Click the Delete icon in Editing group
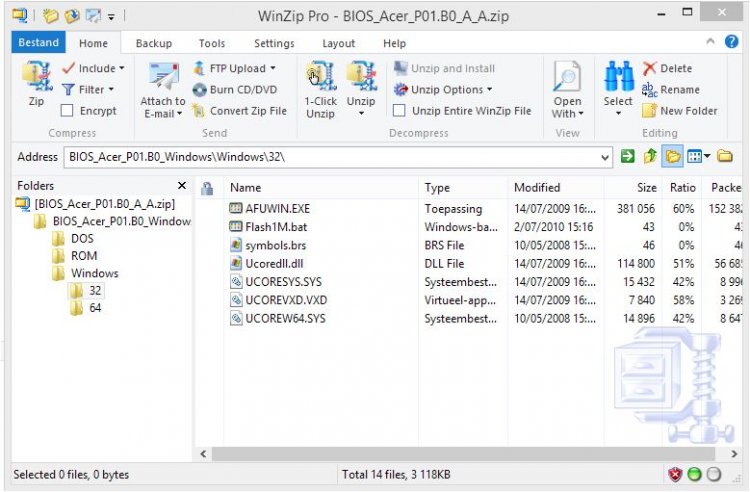750x492 pixels. click(x=650, y=68)
